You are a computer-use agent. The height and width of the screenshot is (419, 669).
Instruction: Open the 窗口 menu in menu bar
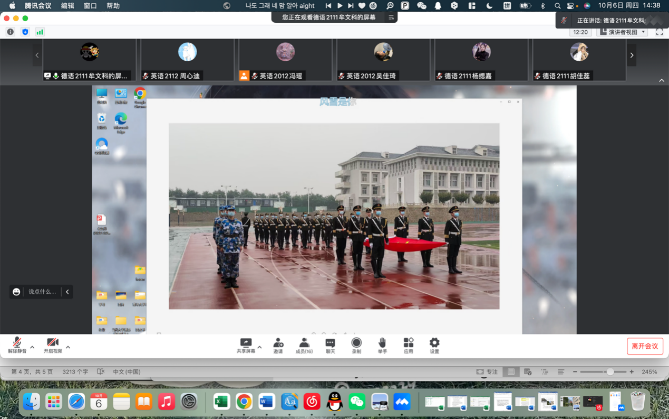[91, 5]
